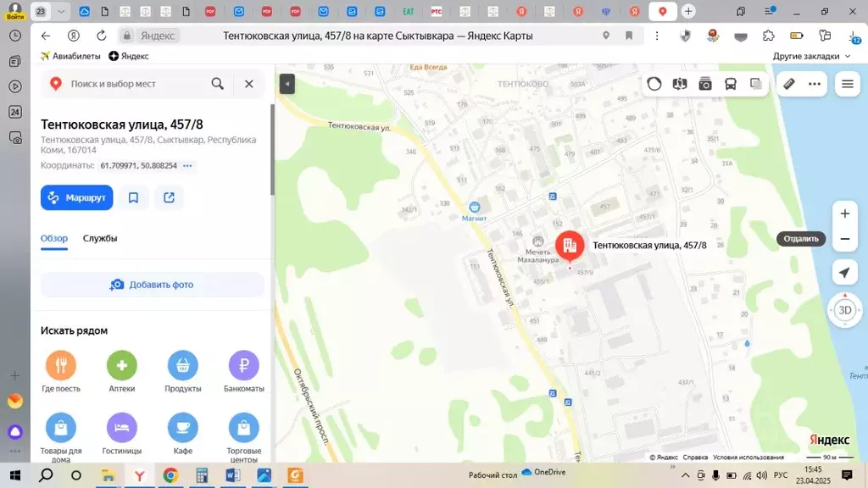The image size is (868, 488).
Task: Toggle the public transport bus layer
Action: [731, 84]
